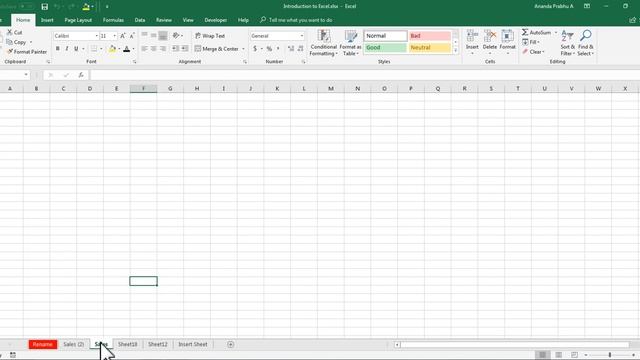The height and width of the screenshot is (360, 640).
Task: Apply fill color with the paint bucket
Action: [112, 49]
